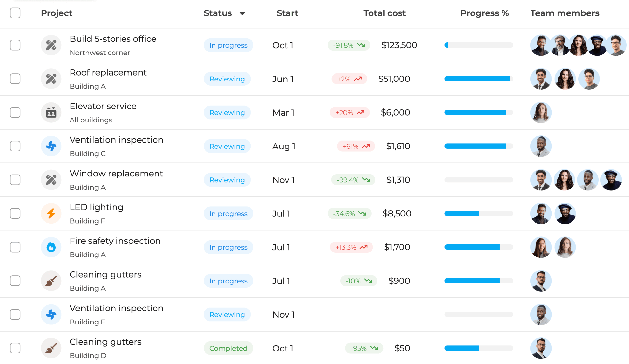This screenshot has width=629, height=364.
Task: Tick the LED lighting row checkbox
Action: pos(15,213)
